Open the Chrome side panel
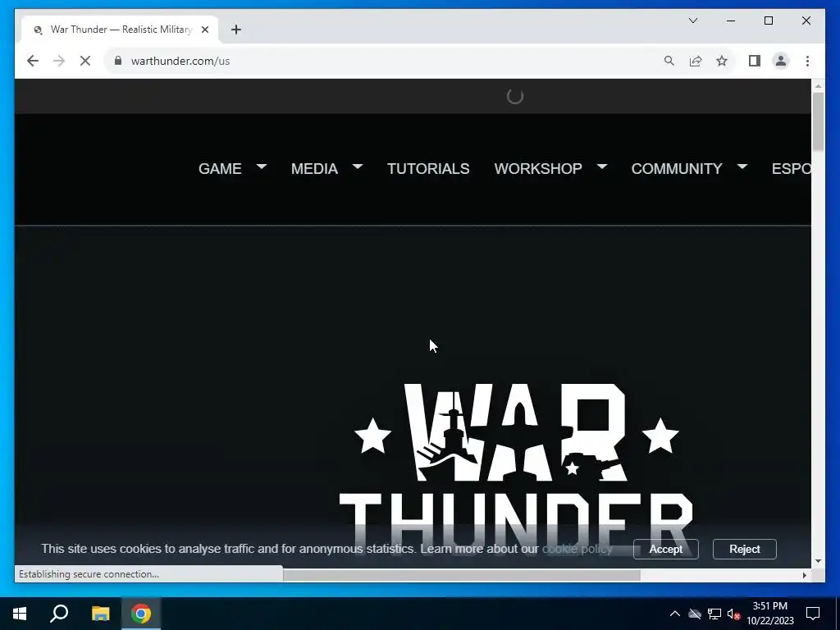 755,61
